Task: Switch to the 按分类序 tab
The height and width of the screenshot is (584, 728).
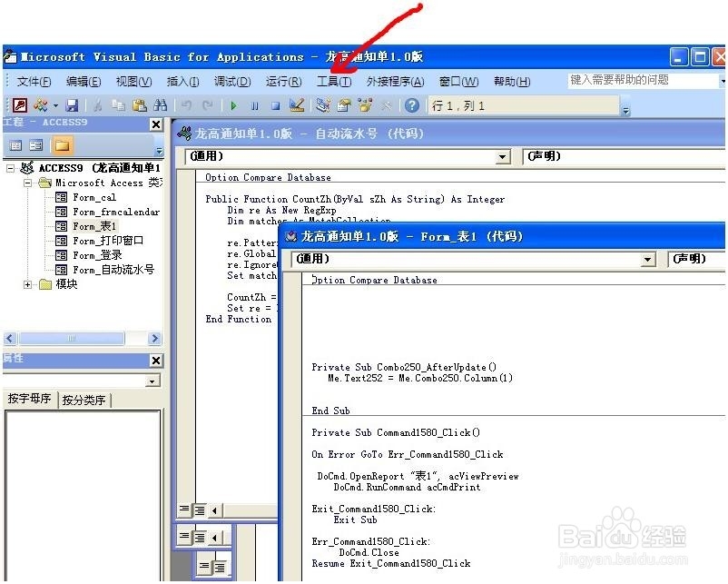Action: tap(84, 400)
